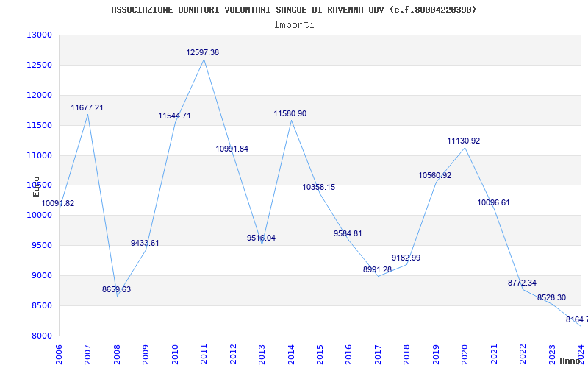
Task: Select the 2023 x-axis year label
Action: 552,354
